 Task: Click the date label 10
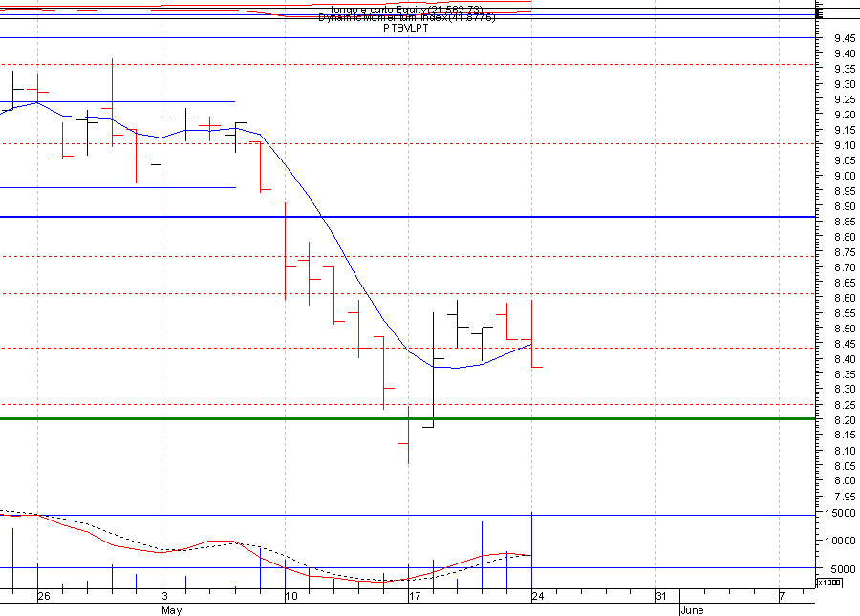[291, 596]
